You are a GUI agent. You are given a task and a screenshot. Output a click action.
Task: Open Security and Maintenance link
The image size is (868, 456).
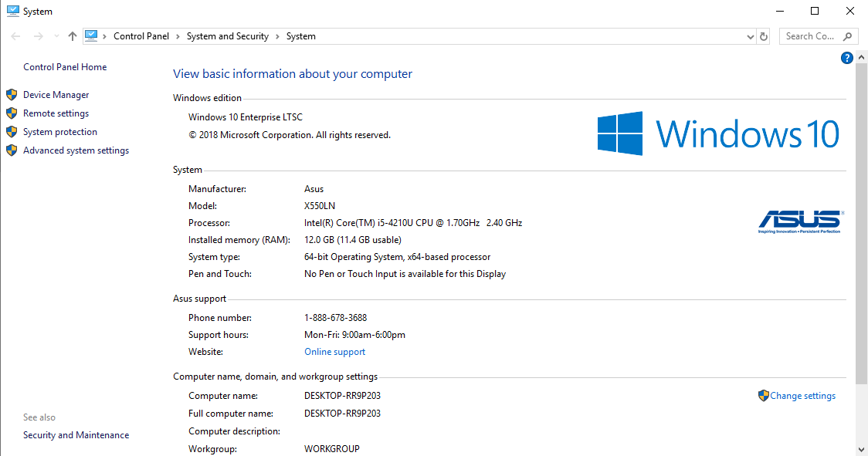76,435
